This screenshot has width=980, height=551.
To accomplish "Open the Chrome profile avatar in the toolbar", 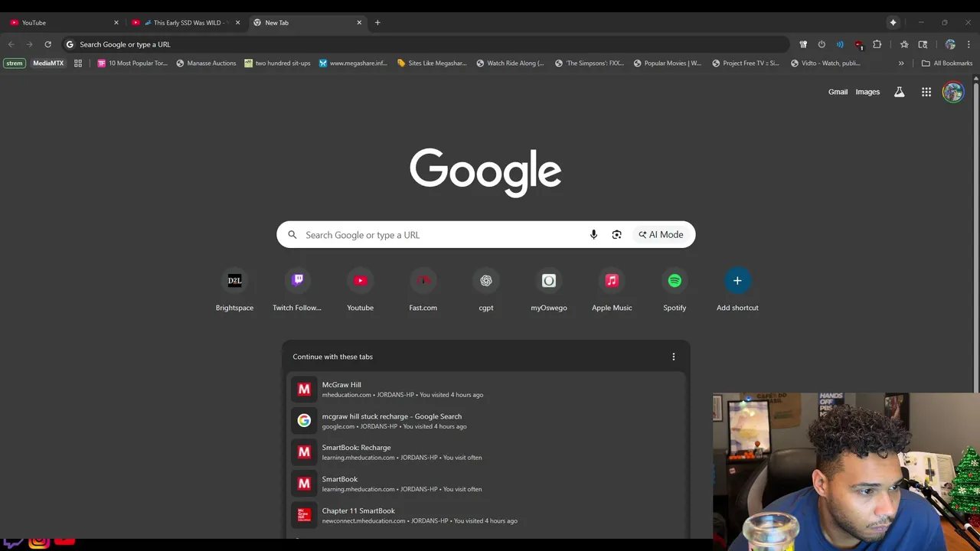I will pos(950,44).
